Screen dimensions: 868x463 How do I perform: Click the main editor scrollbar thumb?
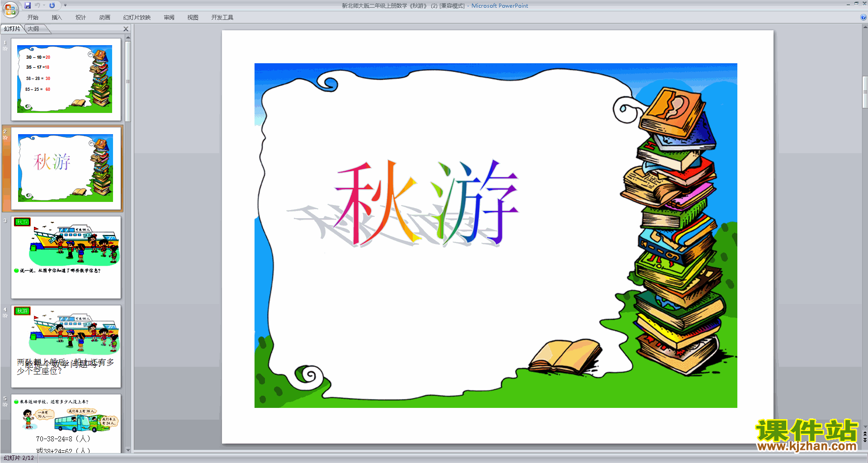click(x=865, y=92)
